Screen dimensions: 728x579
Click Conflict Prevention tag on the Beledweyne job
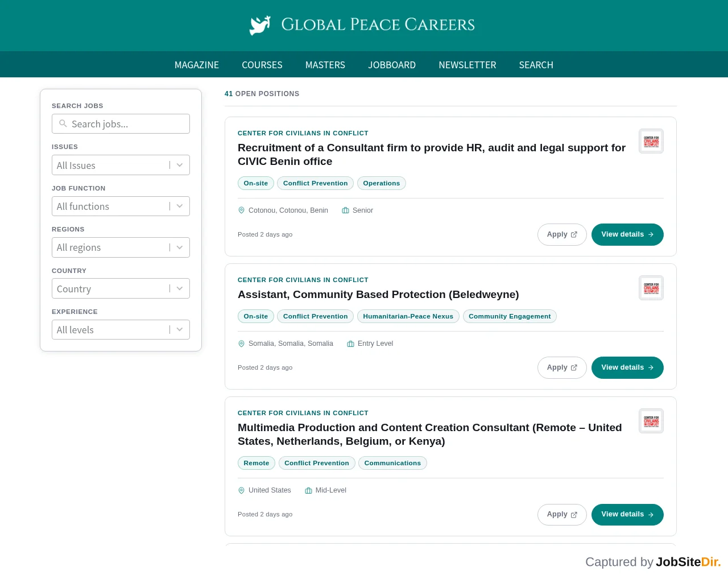[x=316, y=316]
